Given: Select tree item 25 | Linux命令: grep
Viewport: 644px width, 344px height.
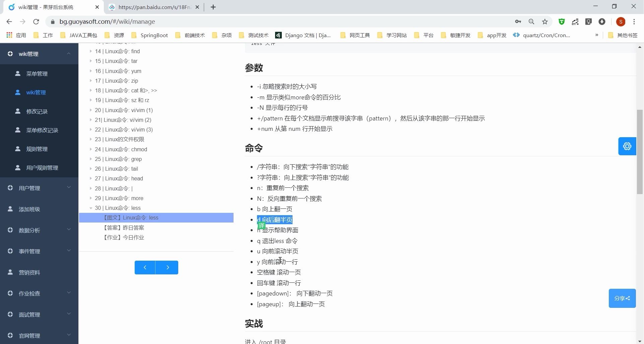Looking at the screenshot, I should pos(118,159).
